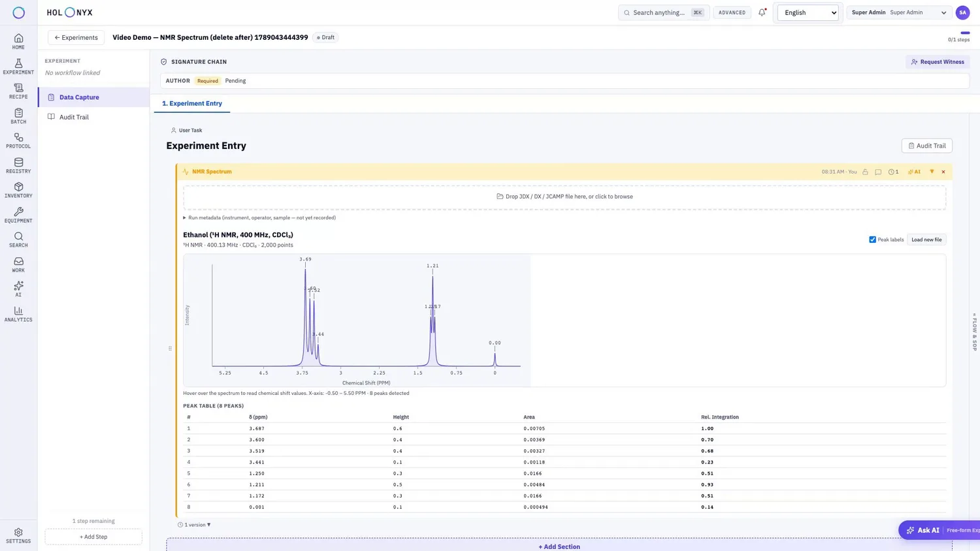
Task: Click the area value 0.000494
Action: click(x=536, y=507)
